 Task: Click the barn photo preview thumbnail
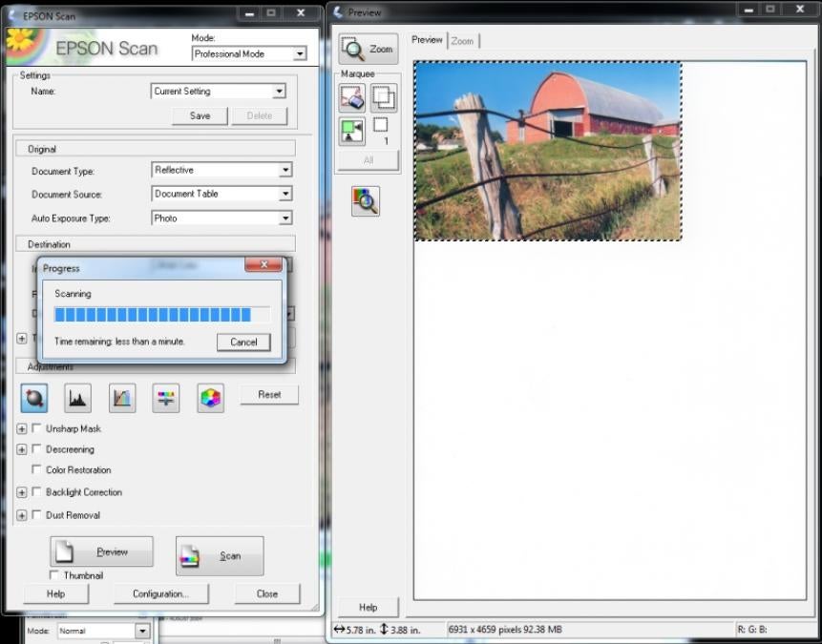click(548, 151)
